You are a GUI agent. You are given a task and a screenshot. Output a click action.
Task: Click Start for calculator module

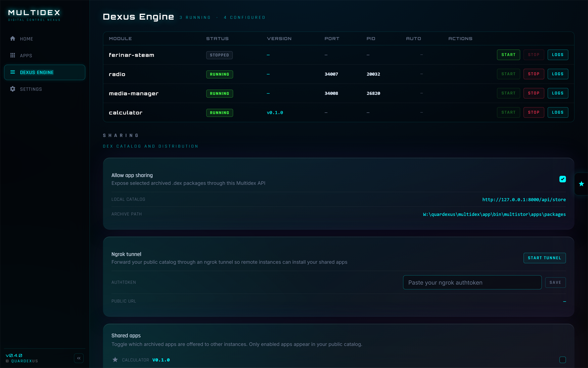[x=508, y=112]
